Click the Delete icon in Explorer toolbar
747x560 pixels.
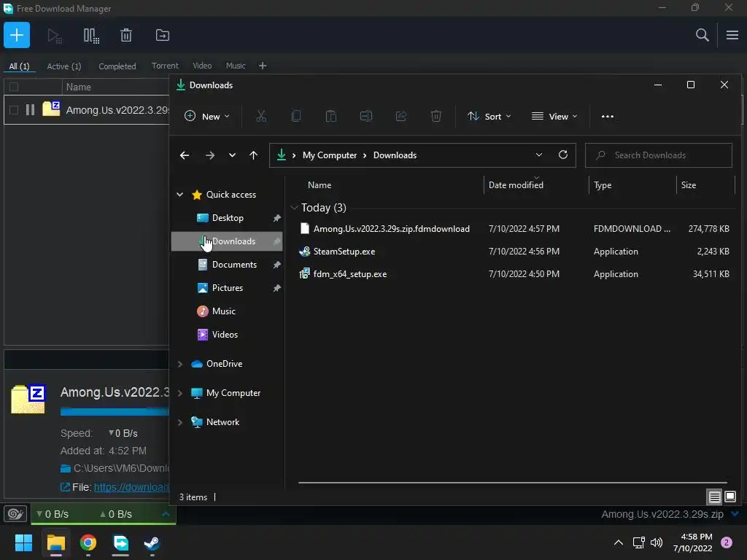436,116
